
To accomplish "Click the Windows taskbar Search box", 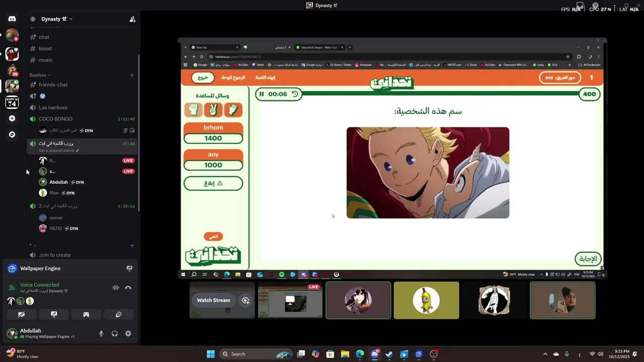I will coord(257,354).
